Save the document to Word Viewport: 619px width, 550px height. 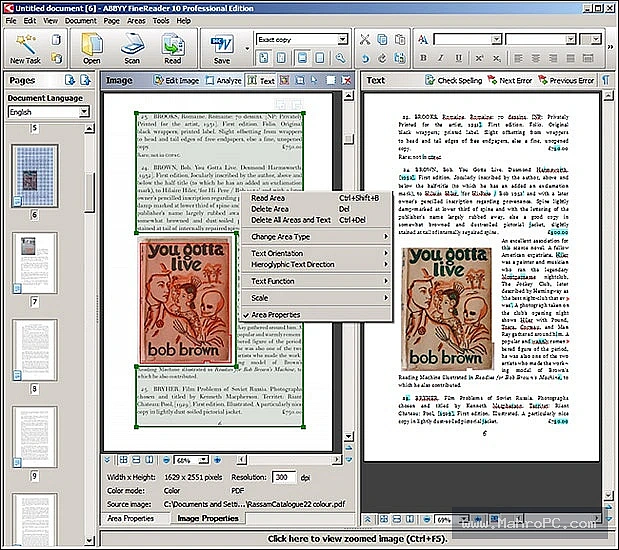click(x=222, y=49)
